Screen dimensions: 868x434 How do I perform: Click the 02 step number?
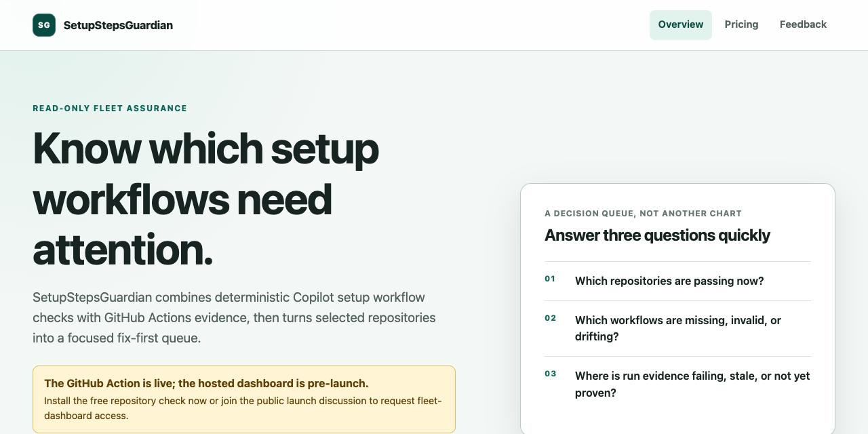coord(550,318)
